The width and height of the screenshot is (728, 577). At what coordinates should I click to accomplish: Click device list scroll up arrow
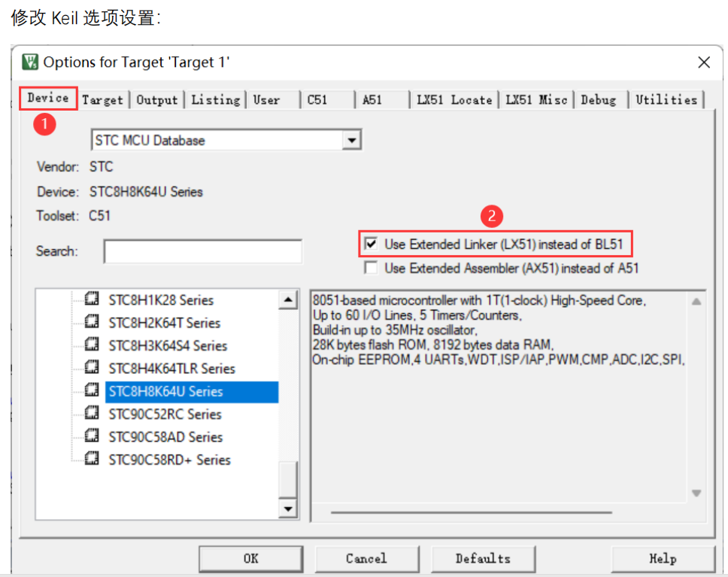point(288,299)
